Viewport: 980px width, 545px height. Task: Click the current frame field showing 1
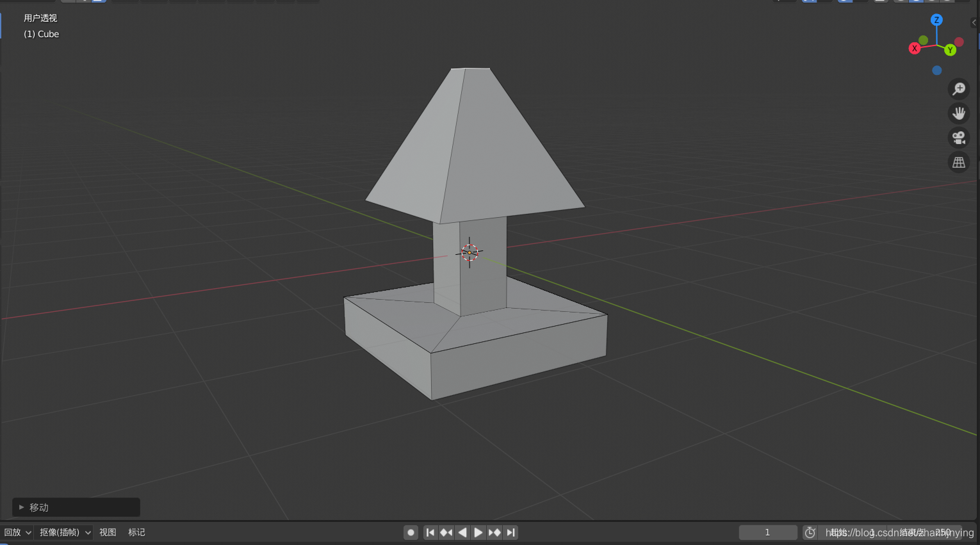coord(768,532)
